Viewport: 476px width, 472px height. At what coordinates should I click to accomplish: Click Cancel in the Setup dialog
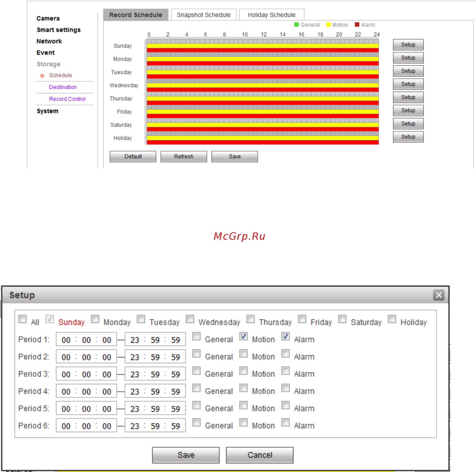(260, 455)
